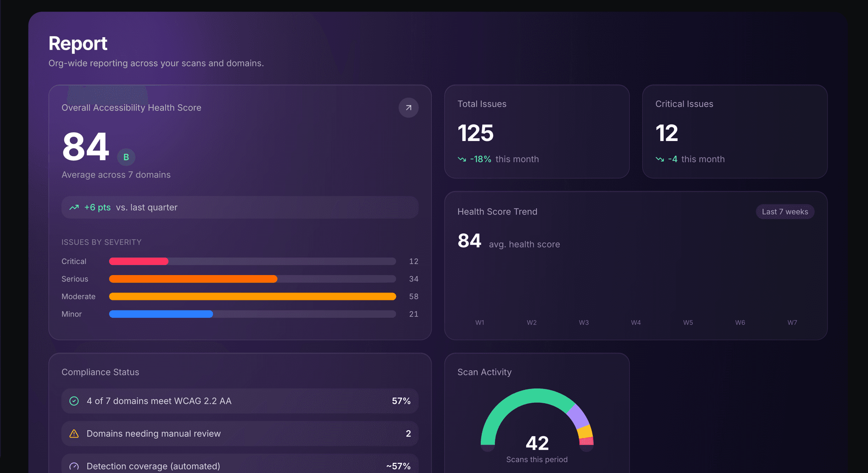Viewport: 868px width, 473px height.
Task: Click the +6 pts vs. last quarter pill
Action: pyautogui.click(x=240, y=208)
